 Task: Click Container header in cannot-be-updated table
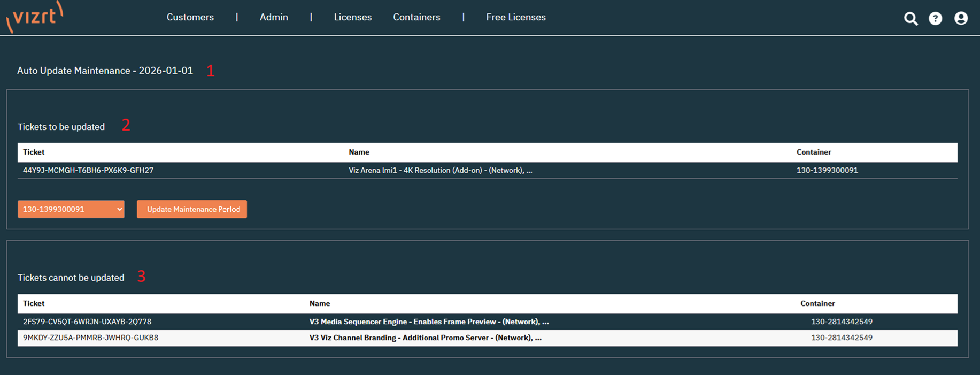tap(817, 303)
